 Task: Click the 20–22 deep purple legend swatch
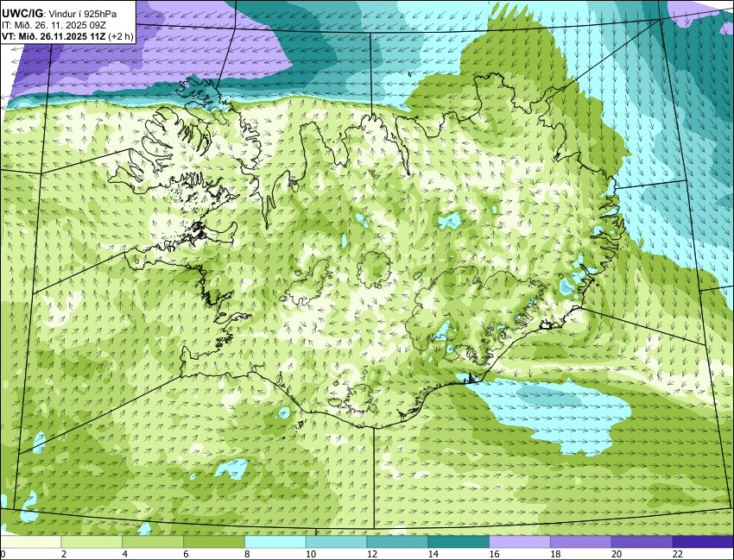[x=642, y=542]
